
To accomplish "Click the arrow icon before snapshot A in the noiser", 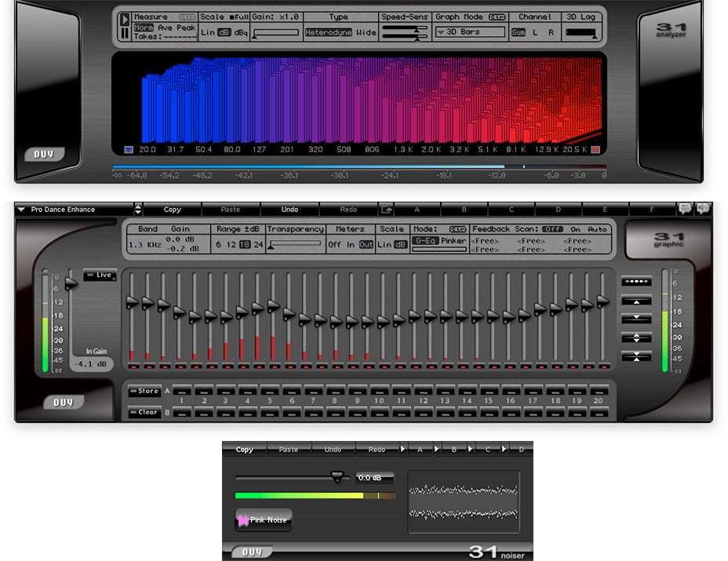I will tap(402, 449).
